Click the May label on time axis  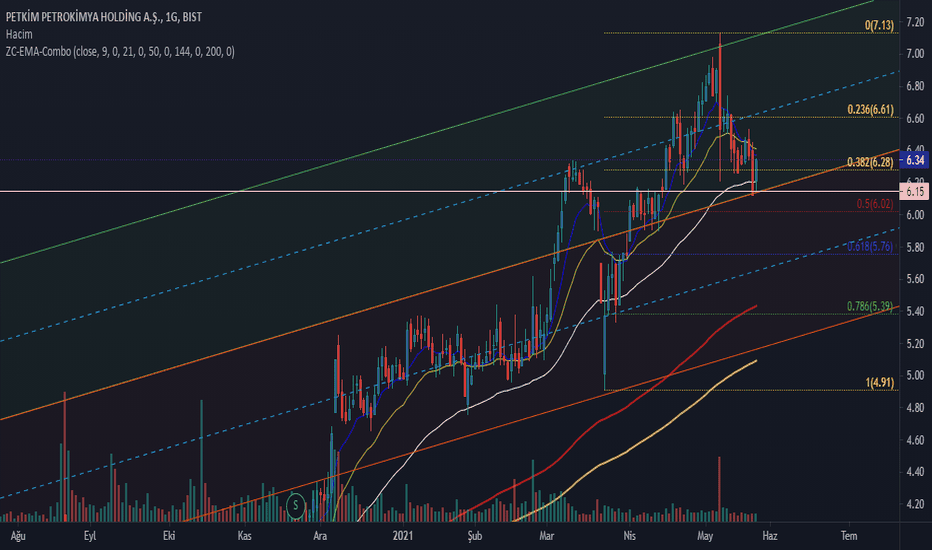click(x=705, y=536)
